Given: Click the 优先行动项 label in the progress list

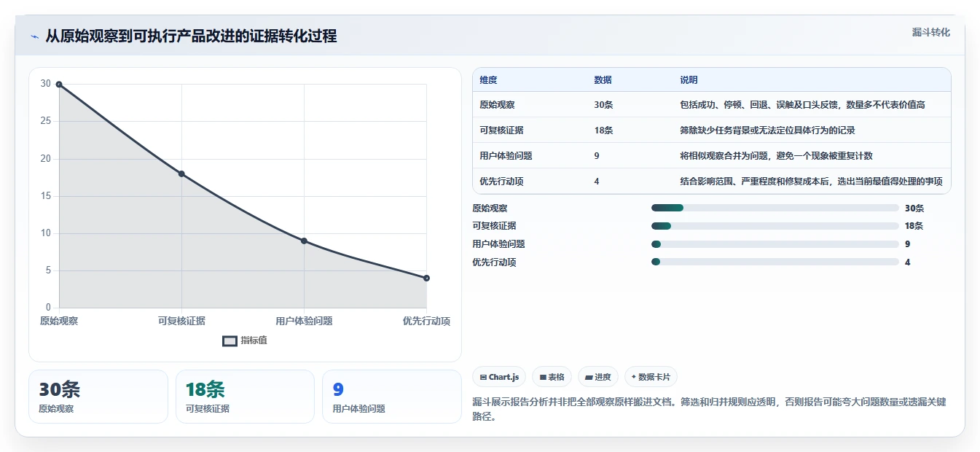Looking at the screenshot, I should pyautogui.click(x=494, y=262).
